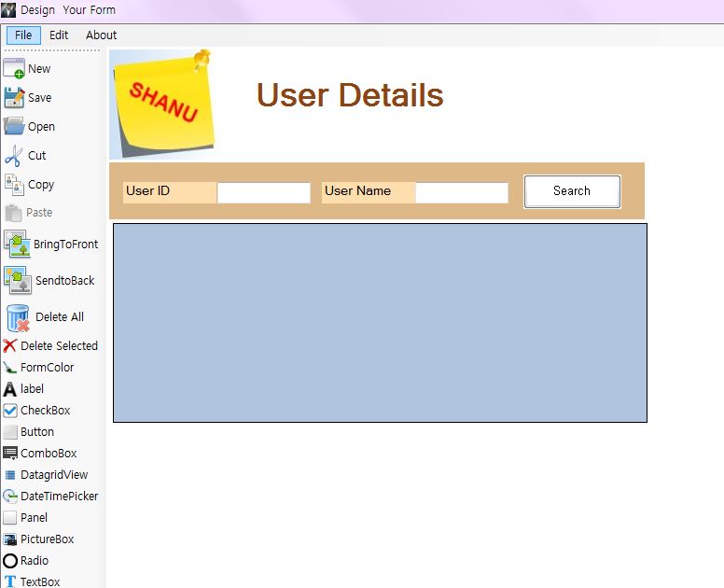Click the TextBox T icon
Screen dimensions: 724x588
click(x=9, y=581)
